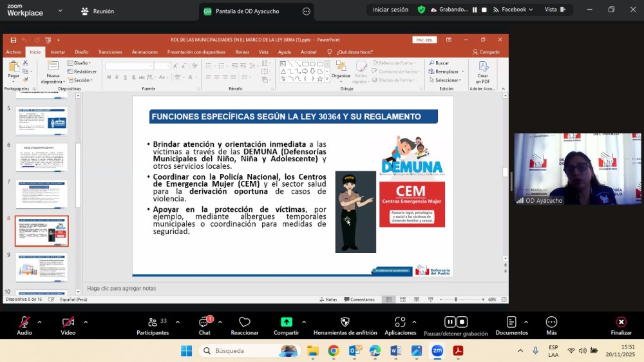This screenshot has height=362, width=644.
Task: Click the Iniciar sesión button
Action: 390,10
